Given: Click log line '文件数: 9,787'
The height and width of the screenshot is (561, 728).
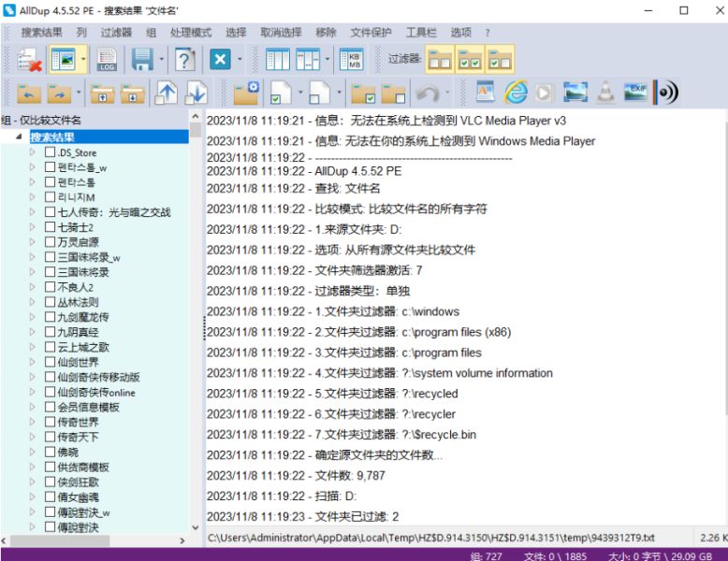Looking at the screenshot, I should [350, 476].
